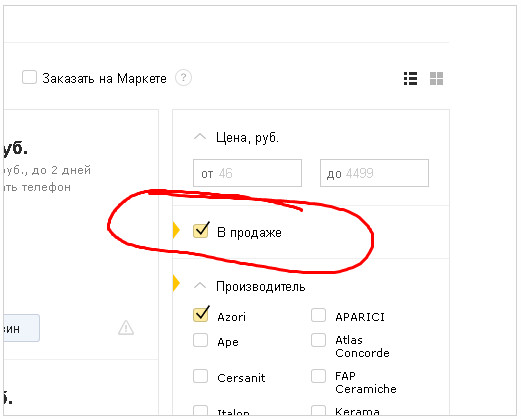This screenshot has height=419, width=521.
Task: Tick the Atlas Concorde checkbox
Action: 318,340
